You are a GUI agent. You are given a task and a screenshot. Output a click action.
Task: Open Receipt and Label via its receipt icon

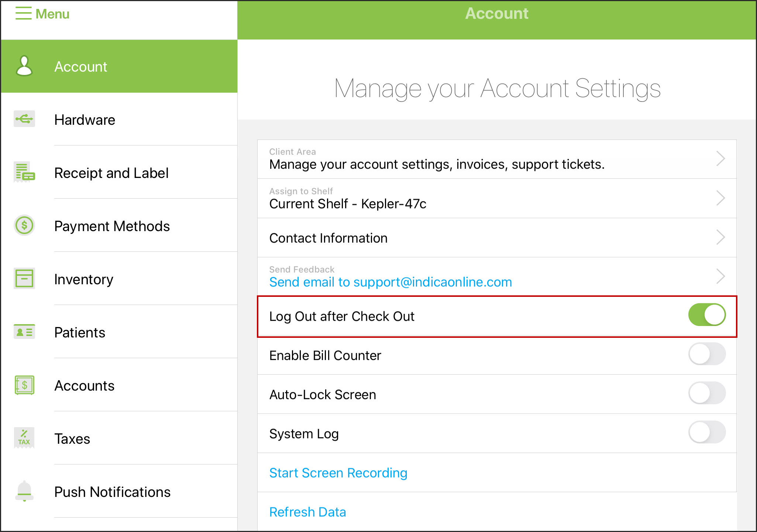tap(24, 172)
